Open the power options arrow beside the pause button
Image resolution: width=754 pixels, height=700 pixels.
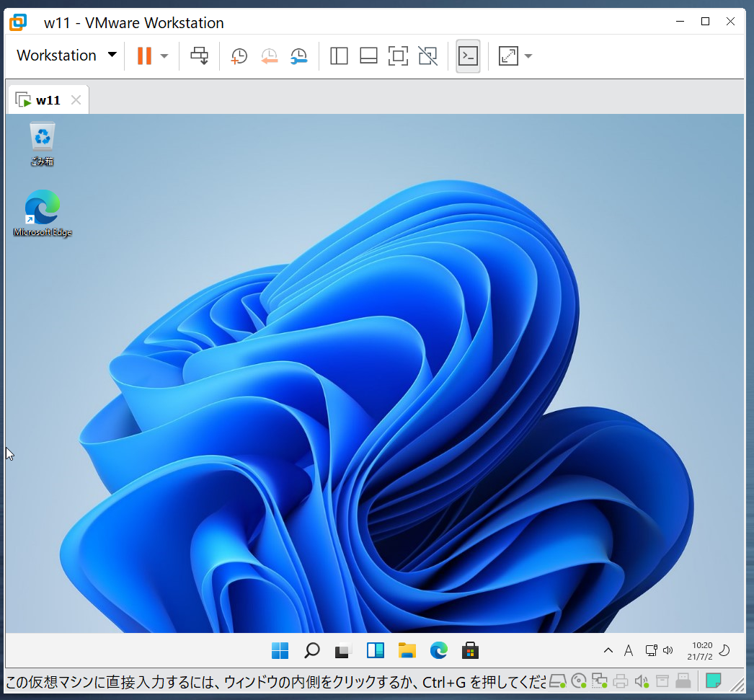164,56
